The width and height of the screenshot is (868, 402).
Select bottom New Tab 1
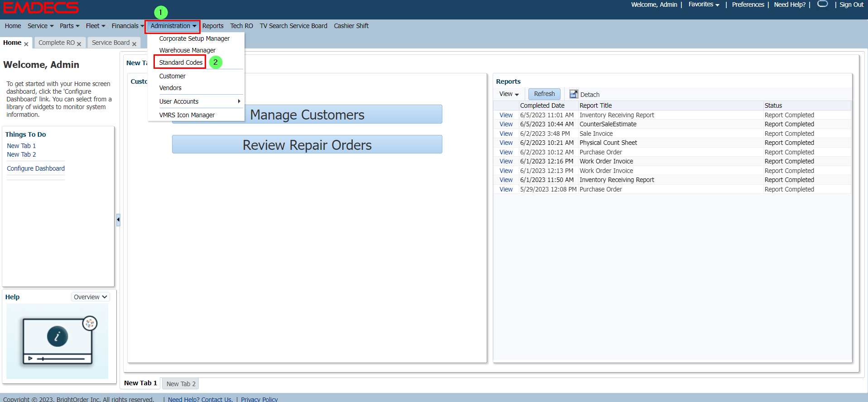coord(140,383)
